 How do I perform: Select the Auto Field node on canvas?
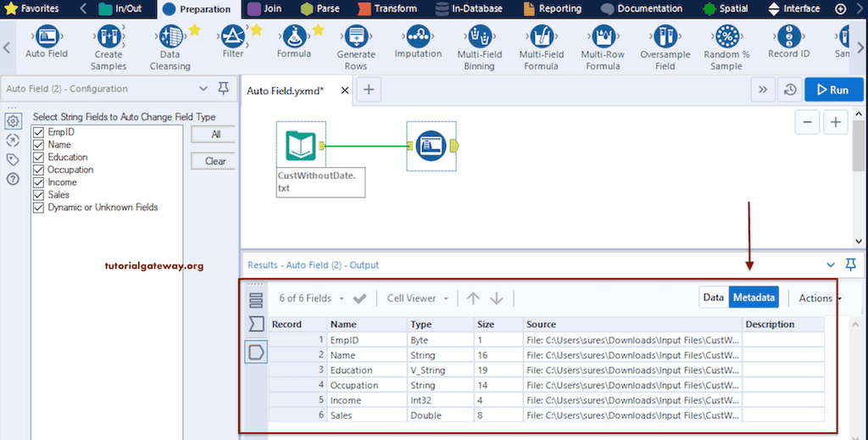point(431,146)
